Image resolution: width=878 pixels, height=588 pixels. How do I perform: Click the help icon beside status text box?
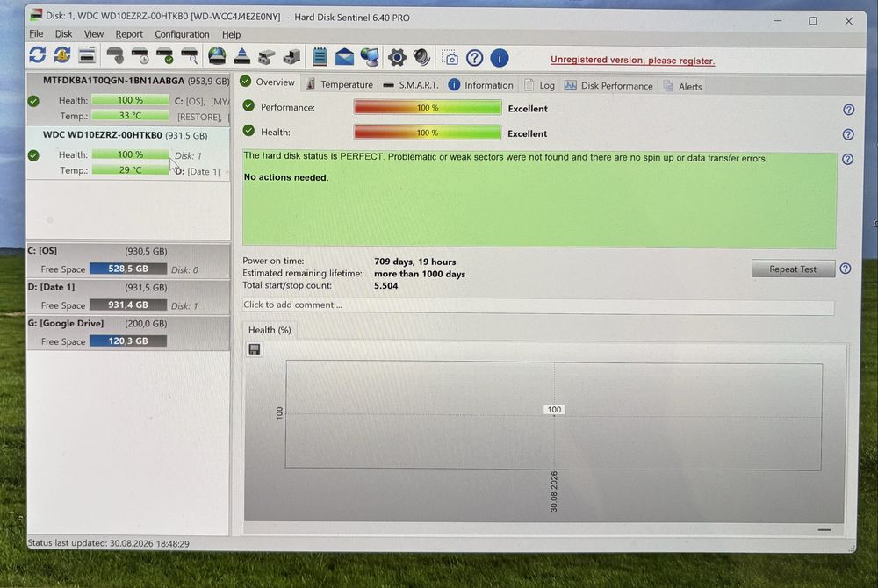[848, 160]
